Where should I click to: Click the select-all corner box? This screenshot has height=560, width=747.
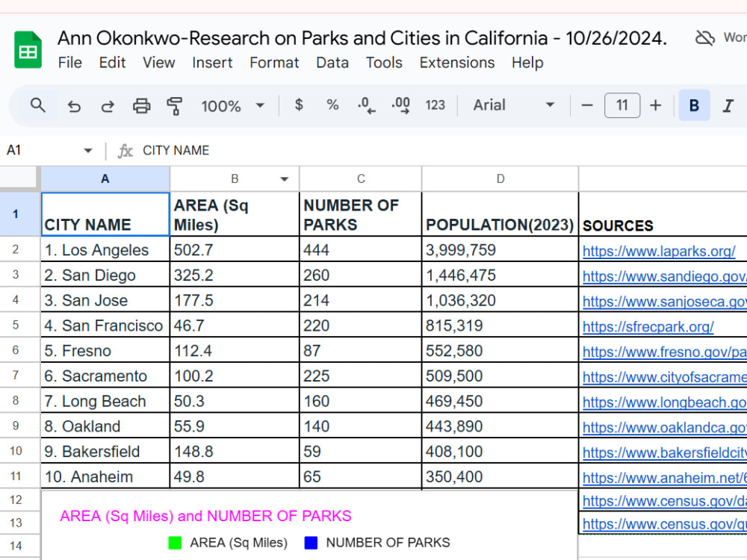19,177
